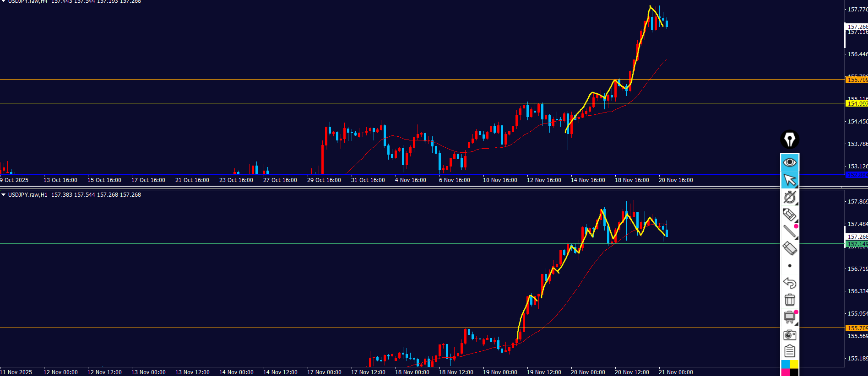
Task: Undo the last drawing stroke
Action: (789, 283)
